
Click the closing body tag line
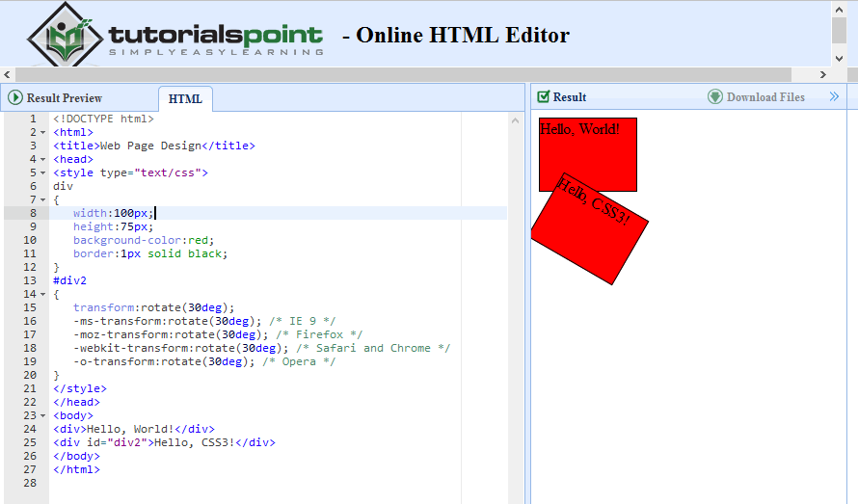click(76, 456)
